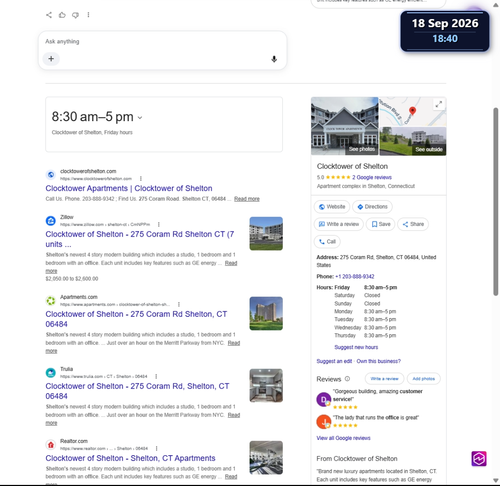This screenshot has height=486, width=500.
Task: Open options menu for Trulia result
Action: [x=156, y=376]
